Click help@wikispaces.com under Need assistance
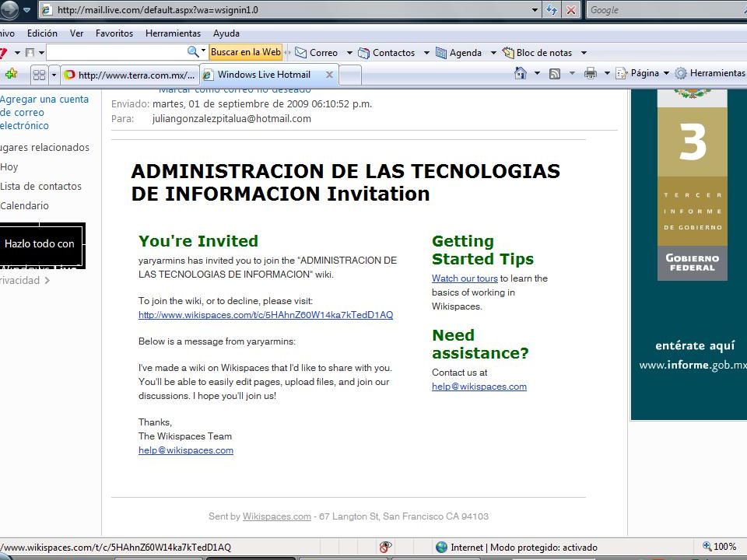 (479, 387)
